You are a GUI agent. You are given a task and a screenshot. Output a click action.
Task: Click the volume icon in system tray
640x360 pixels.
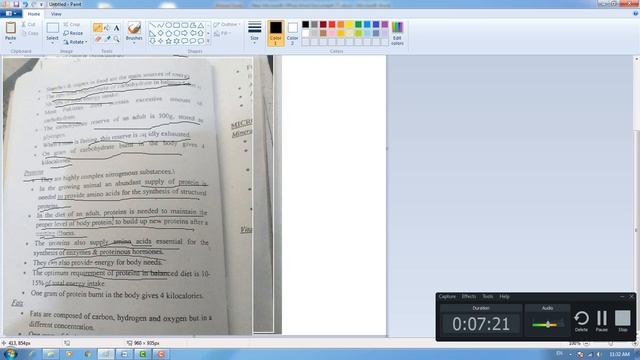click(599, 354)
